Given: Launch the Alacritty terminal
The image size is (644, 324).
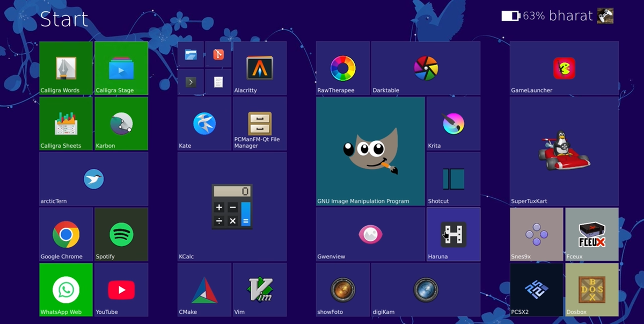Looking at the screenshot, I should tap(259, 67).
